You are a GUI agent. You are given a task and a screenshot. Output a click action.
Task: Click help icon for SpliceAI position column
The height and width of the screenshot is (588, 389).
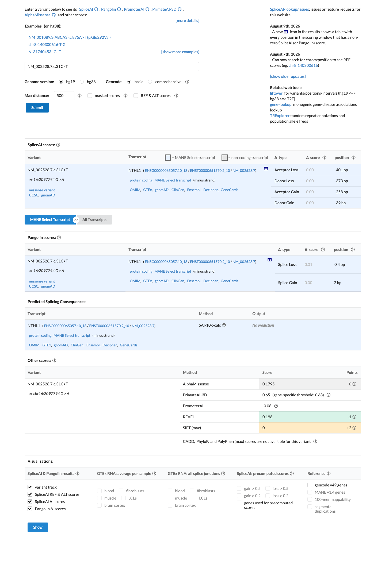click(353, 158)
